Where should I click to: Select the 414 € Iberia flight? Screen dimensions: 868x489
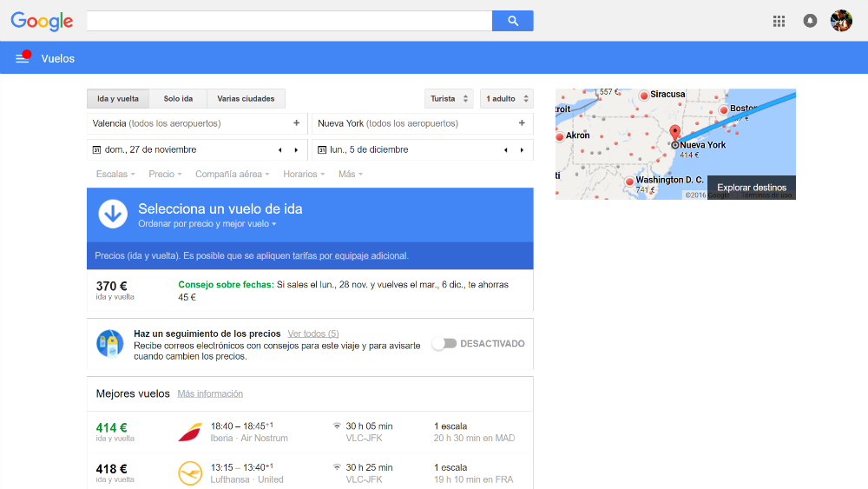(310, 432)
